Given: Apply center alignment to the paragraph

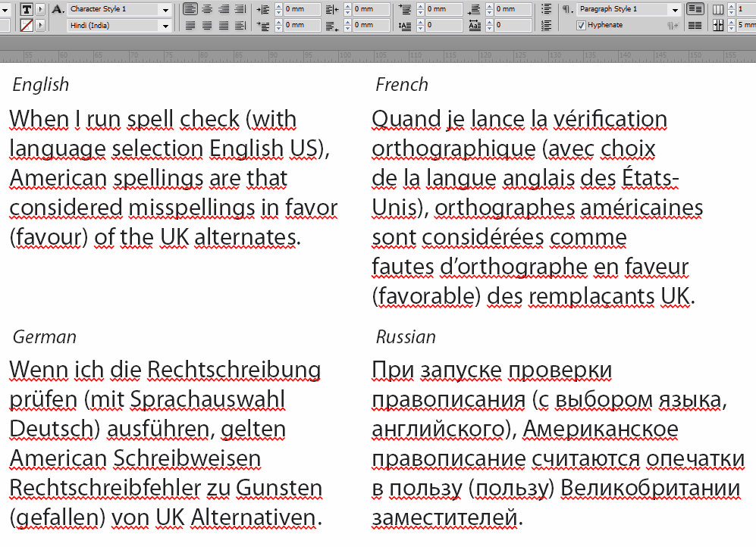Looking at the screenshot, I should click(206, 9).
